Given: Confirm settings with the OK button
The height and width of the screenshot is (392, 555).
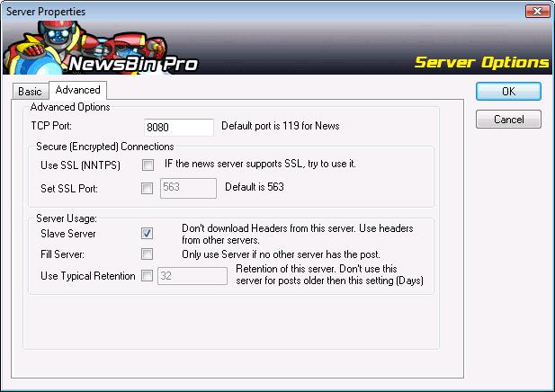Looking at the screenshot, I should click(508, 91).
